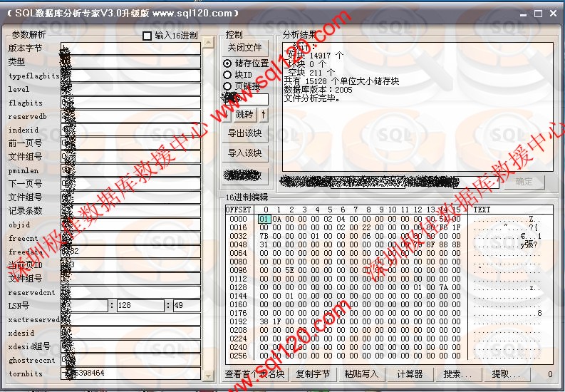Click the 当前页ID input field
The image size is (565, 392).
coord(130,265)
